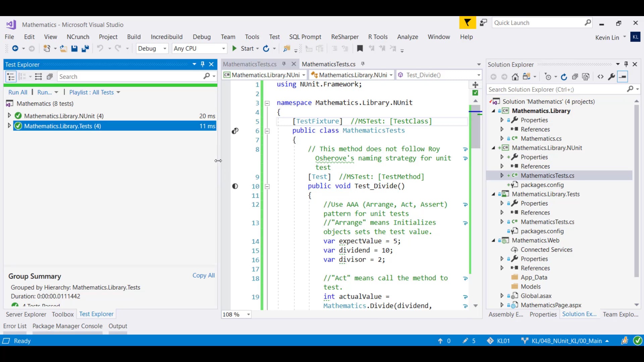Toggle pin on the Test Explorer panel
Screen dimensions: 644x362
coord(203,64)
